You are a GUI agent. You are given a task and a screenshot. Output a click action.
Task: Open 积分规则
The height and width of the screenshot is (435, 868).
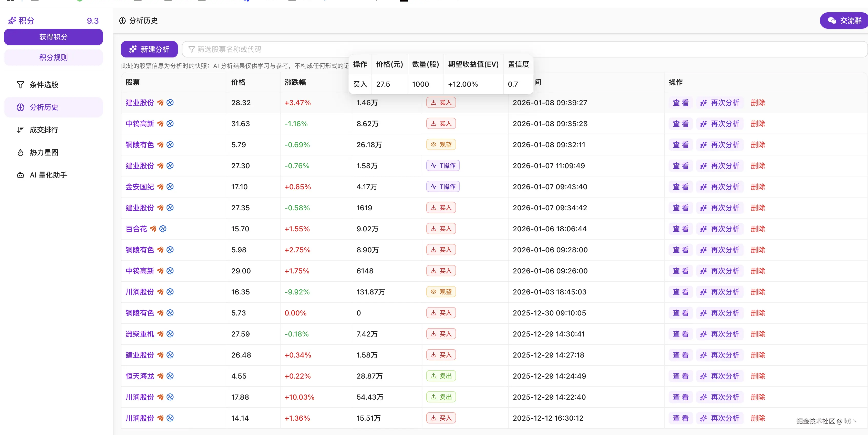pos(53,57)
